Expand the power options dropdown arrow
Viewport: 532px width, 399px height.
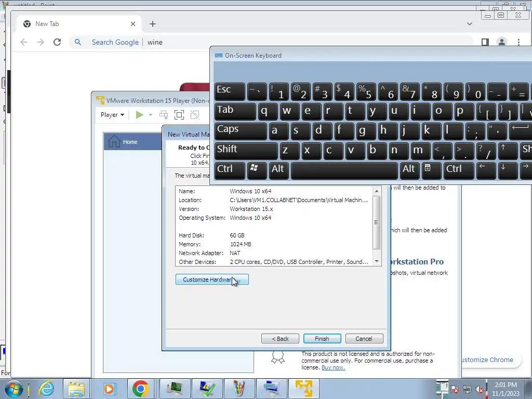[x=151, y=115]
